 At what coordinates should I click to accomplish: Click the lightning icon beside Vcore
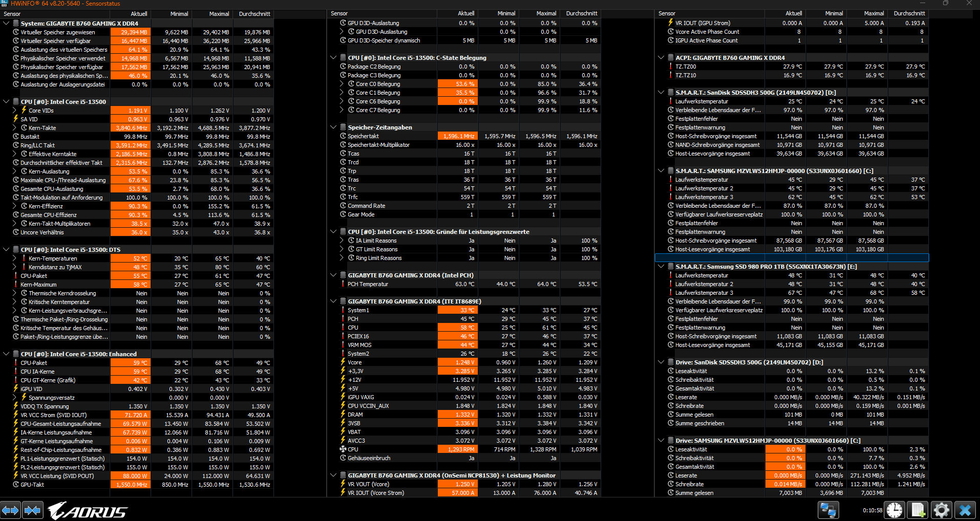(x=343, y=362)
